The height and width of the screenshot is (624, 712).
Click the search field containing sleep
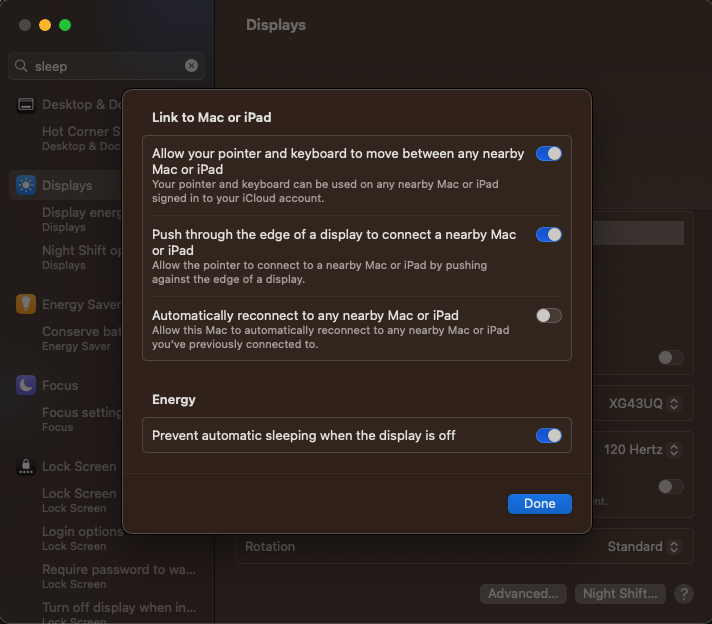(106, 66)
